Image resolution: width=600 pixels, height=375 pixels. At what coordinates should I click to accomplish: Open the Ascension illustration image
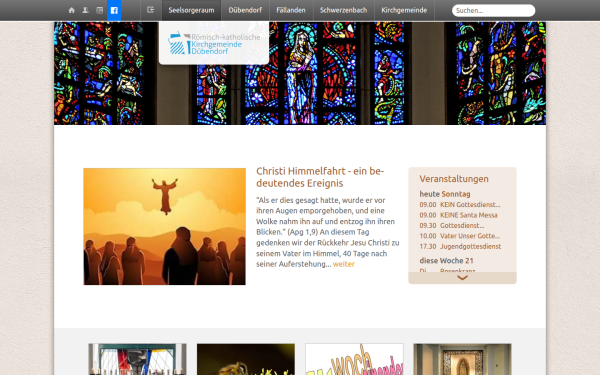click(165, 227)
